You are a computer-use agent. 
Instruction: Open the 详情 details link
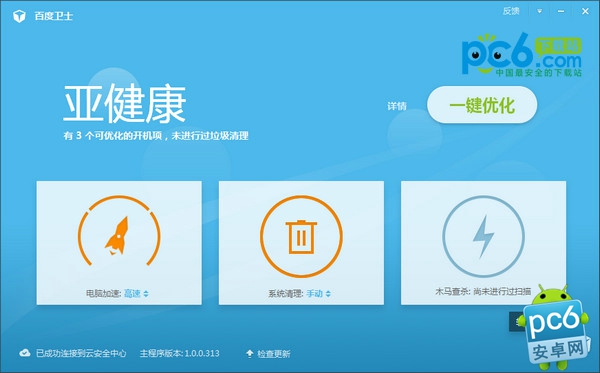coord(397,106)
